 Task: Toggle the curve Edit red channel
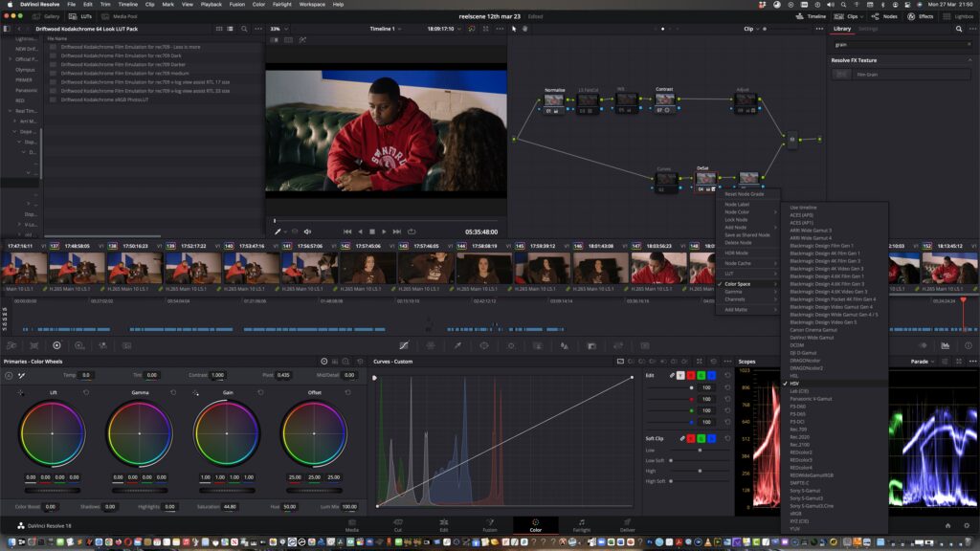pyautogui.click(x=691, y=375)
